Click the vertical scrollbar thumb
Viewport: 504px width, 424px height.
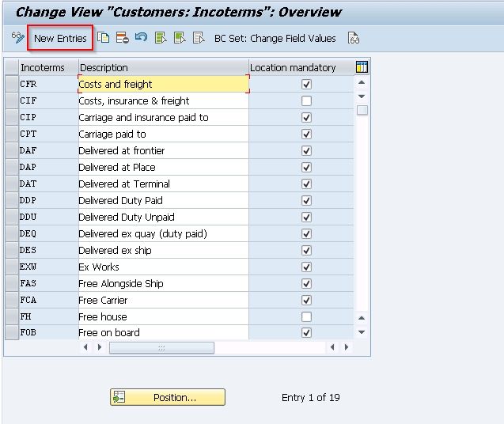click(362, 110)
